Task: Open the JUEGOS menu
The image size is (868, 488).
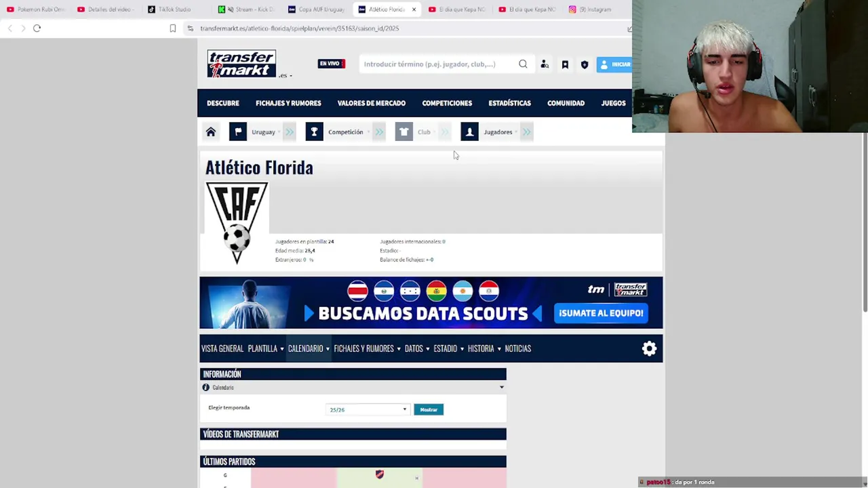Action: tap(613, 103)
